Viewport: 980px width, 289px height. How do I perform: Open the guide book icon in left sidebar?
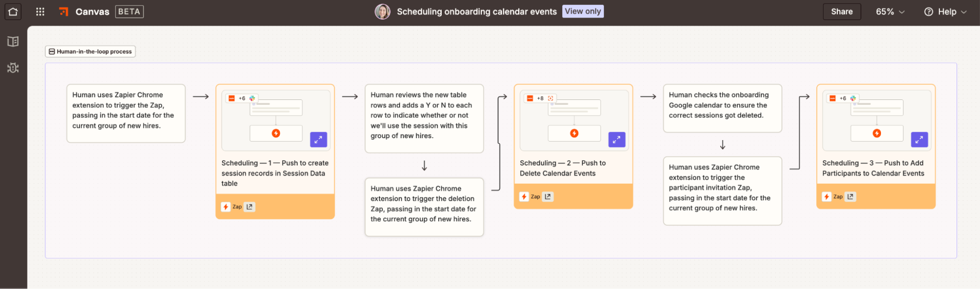pos(13,41)
